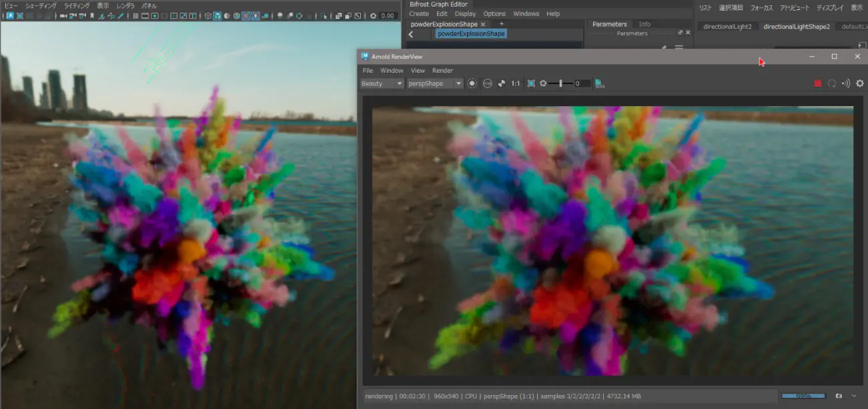Viewport: 868px width, 409px height.
Task: Open the perspShape camera dropdown
Action: click(435, 83)
